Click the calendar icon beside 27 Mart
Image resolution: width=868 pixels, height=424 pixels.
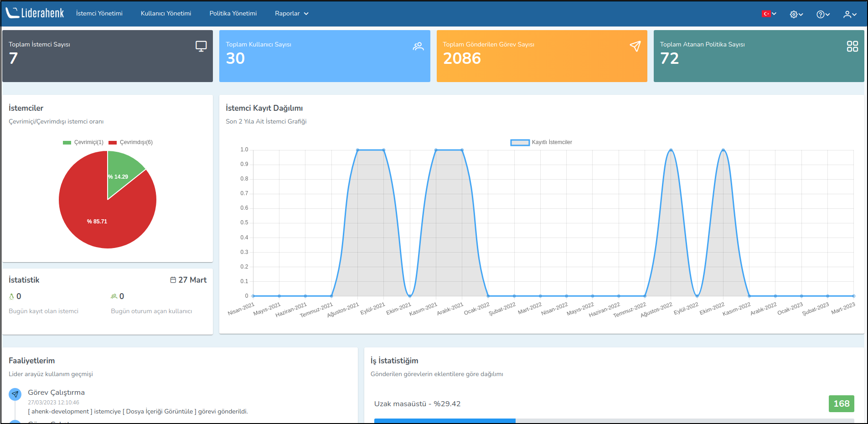[173, 280]
